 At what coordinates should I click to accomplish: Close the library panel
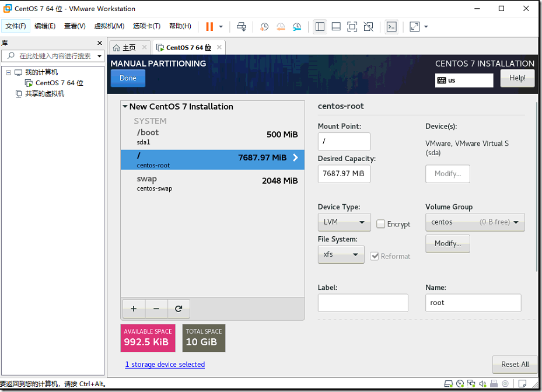coord(100,43)
